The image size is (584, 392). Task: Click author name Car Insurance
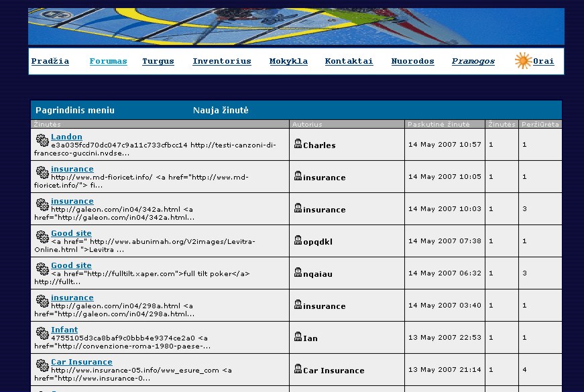coord(334,371)
